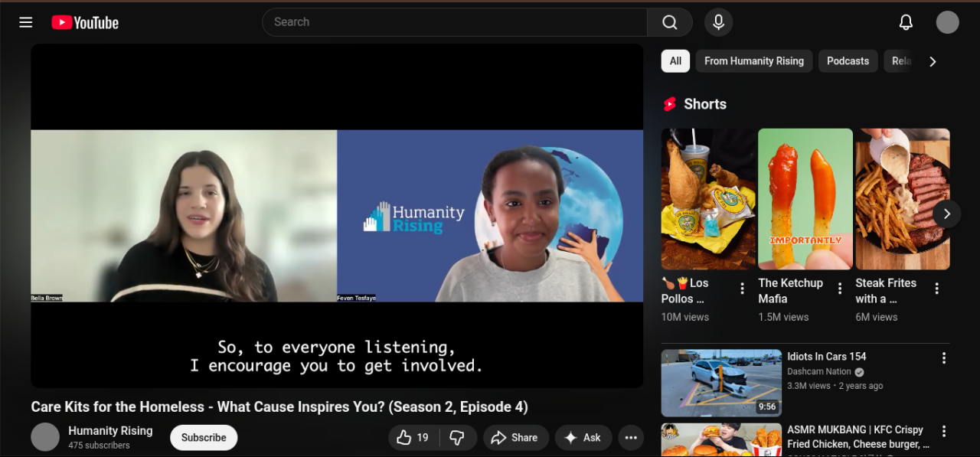Click the 475 subscribers text
This screenshot has height=457, width=980.
99,446
